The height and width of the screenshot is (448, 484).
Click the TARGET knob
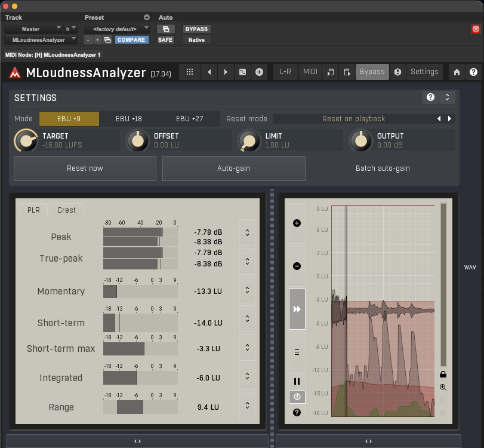pyautogui.click(x=26, y=140)
